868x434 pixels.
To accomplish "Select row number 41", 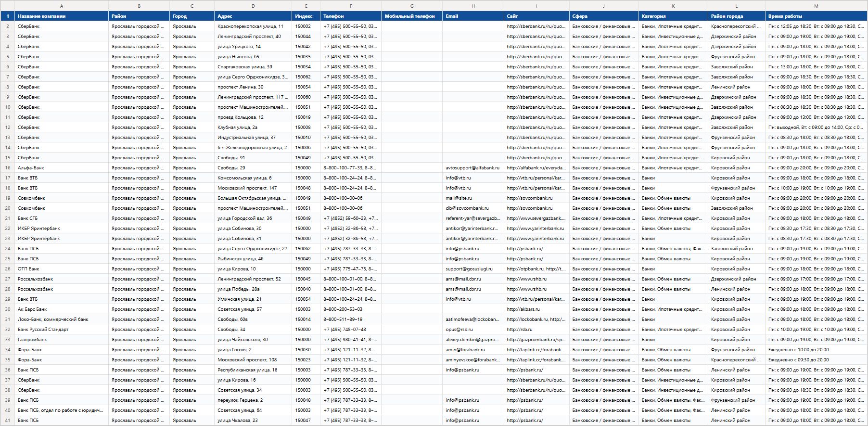I will pos(8,421).
